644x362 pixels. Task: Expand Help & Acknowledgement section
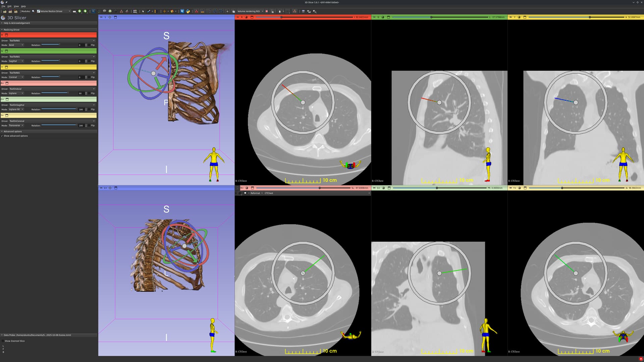[x=17, y=23]
